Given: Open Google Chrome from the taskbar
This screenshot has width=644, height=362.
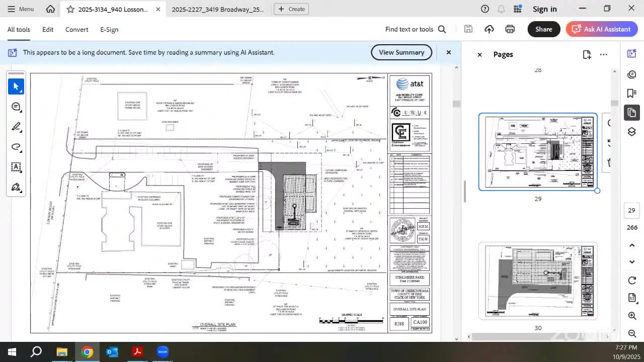Looking at the screenshot, I should click(87, 351).
